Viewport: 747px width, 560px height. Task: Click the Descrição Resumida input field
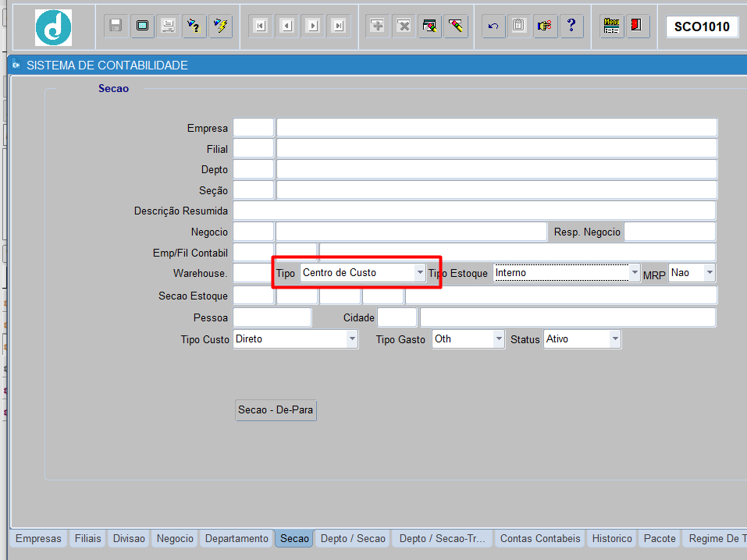(x=475, y=211)
